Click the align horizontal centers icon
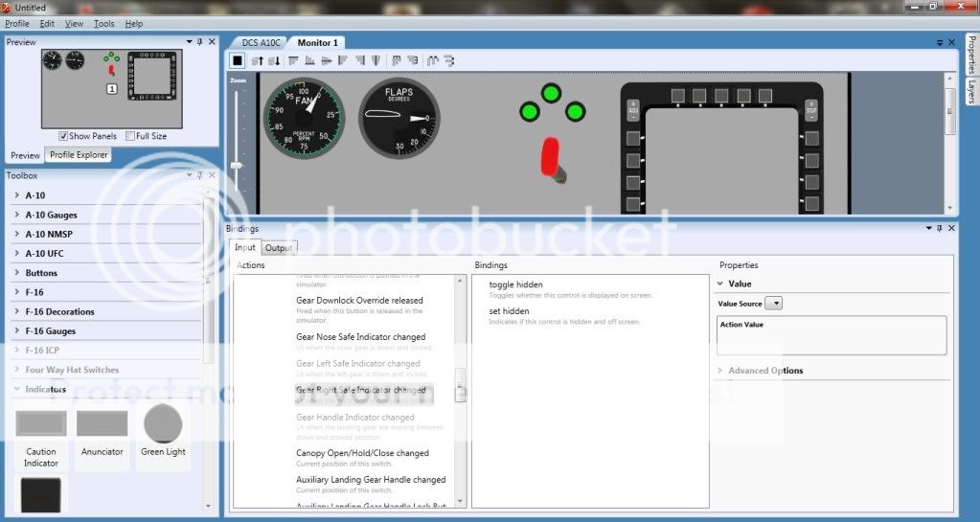 coord(327,60)
